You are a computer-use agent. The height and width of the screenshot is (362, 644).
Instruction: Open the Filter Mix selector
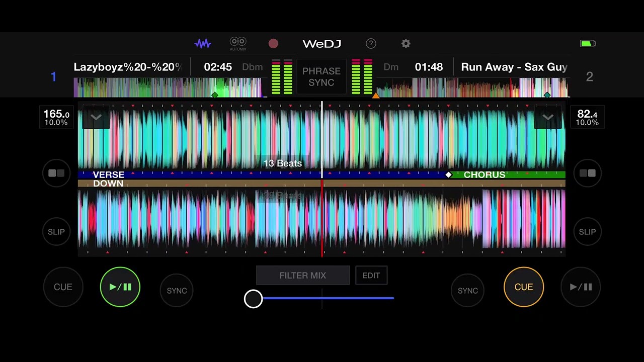pyautogui.click(x=303, y=276)
